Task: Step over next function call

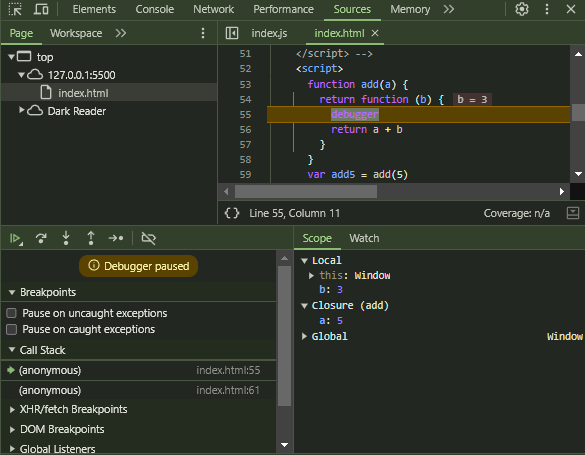Action: [x=41, y=238]
